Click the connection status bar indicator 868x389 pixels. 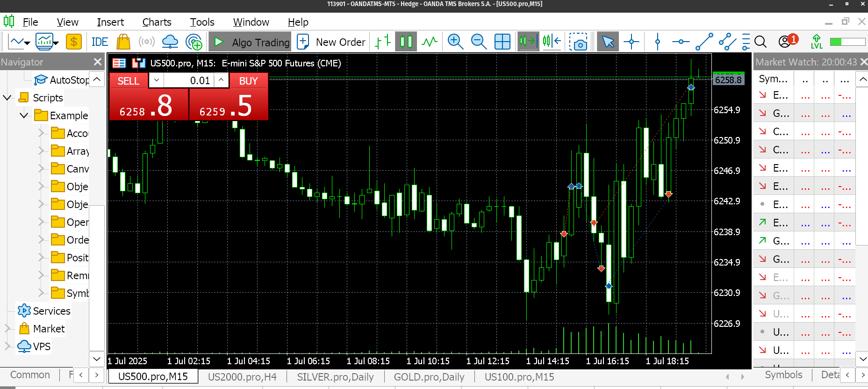847,42
